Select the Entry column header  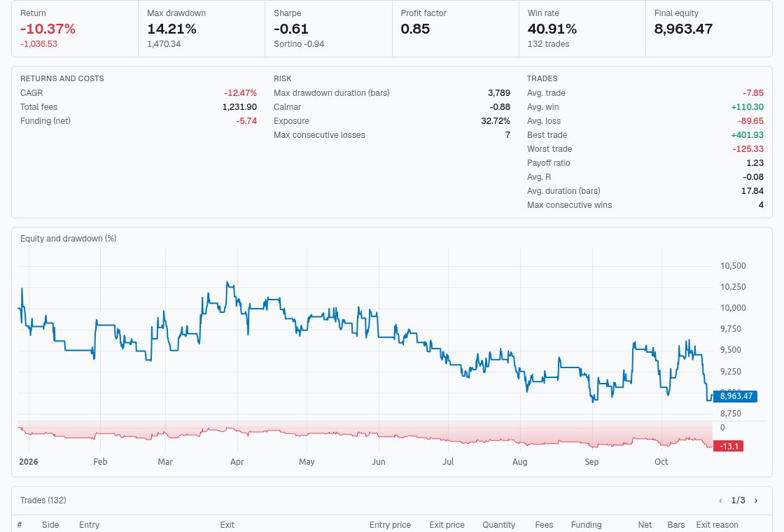tap(89, 525)
